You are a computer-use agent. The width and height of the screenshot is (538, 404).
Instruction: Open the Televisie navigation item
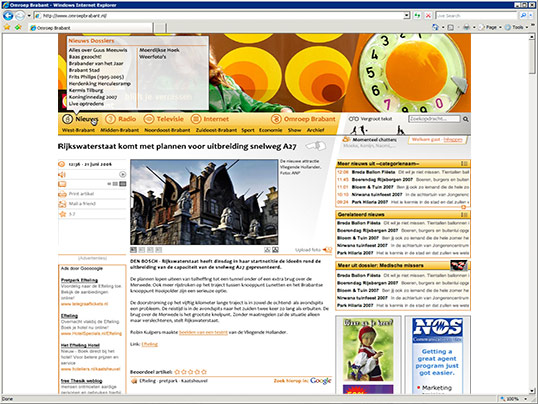[163, 119]
